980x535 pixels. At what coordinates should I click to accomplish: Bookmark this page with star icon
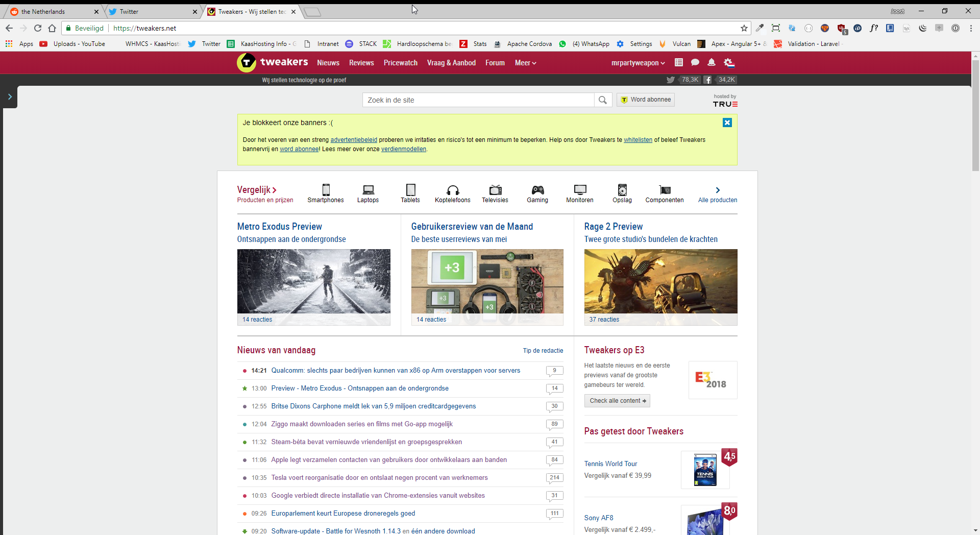pyautogui.click(x=744, y=28)
